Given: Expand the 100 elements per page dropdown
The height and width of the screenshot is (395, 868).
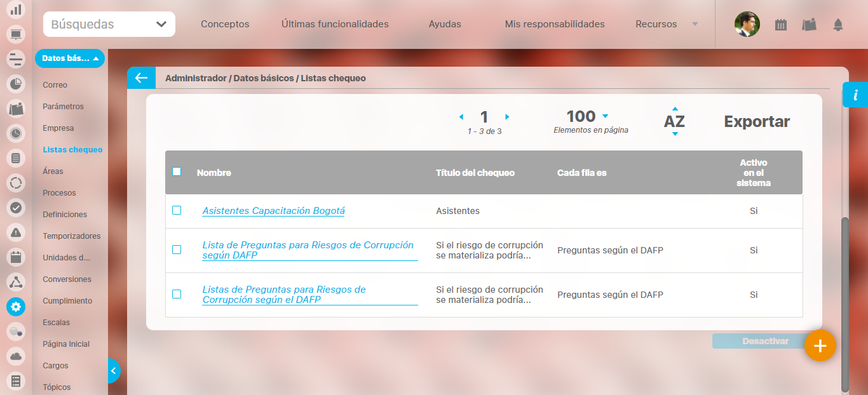Looking at the screenshot, I should click(x=605, y=116).
